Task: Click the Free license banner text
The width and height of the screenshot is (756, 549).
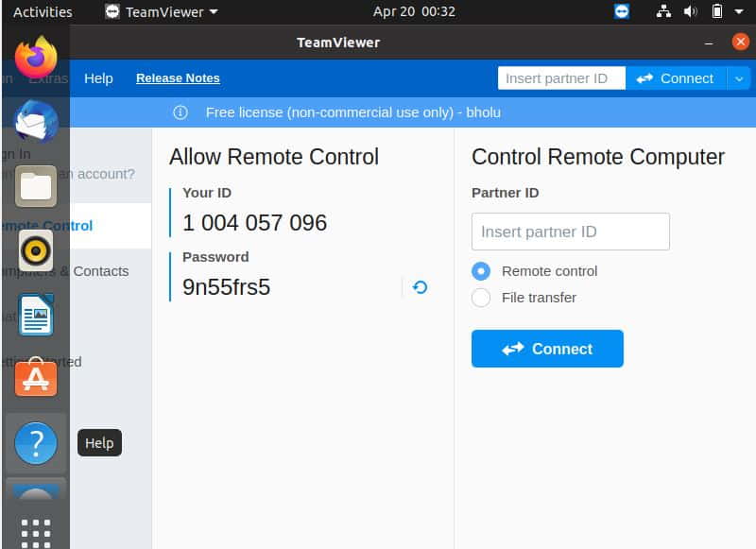Action: click(x=352, y=112)
